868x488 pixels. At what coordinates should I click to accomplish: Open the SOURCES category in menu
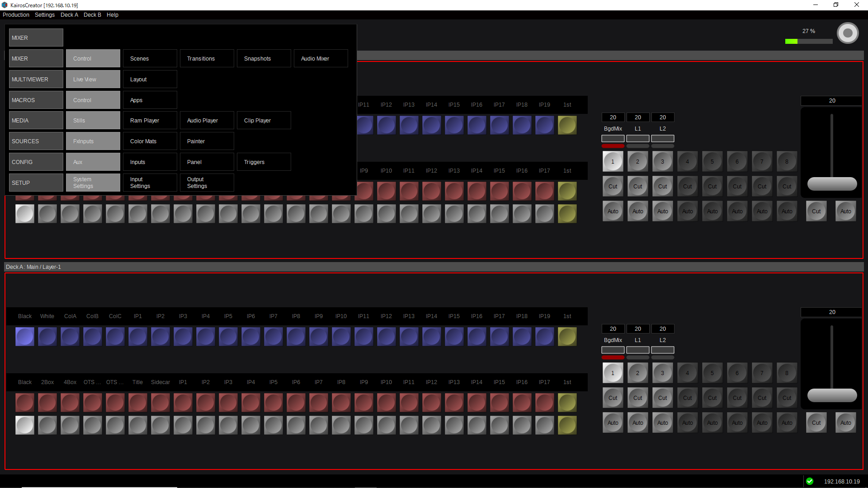[x=36, y=141]
